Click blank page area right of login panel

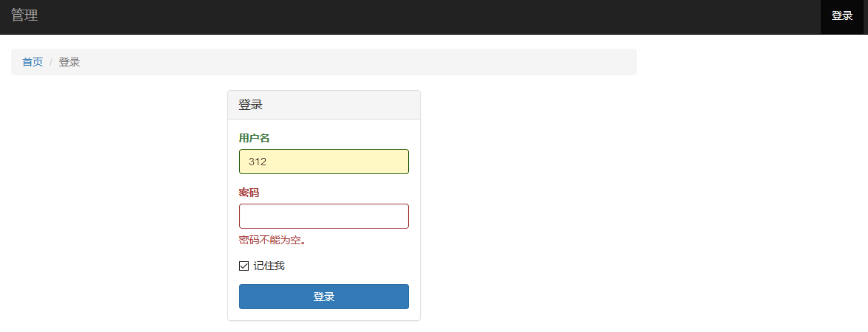click(590, 207)
